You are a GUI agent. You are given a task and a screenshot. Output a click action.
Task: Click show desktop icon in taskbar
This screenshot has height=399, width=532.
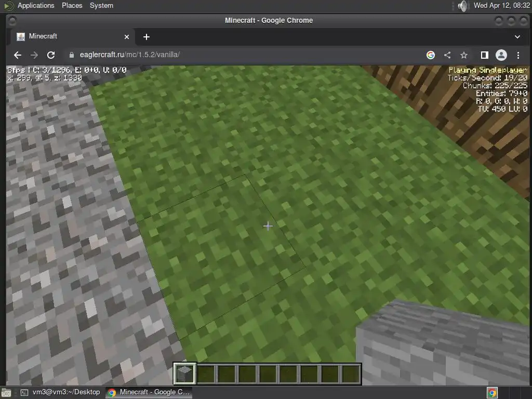point(6,393)
